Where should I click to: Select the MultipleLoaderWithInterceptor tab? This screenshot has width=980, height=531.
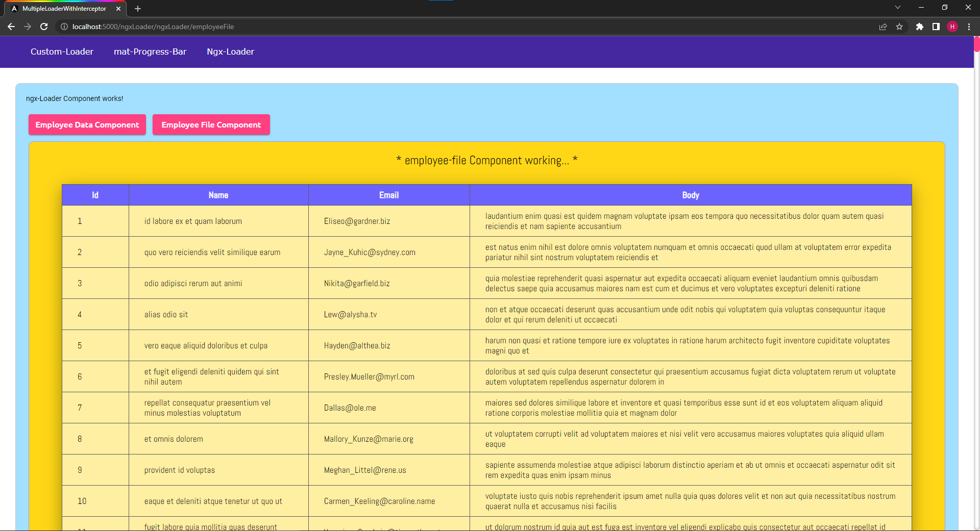pyautogui.click(x=66, y=9)
